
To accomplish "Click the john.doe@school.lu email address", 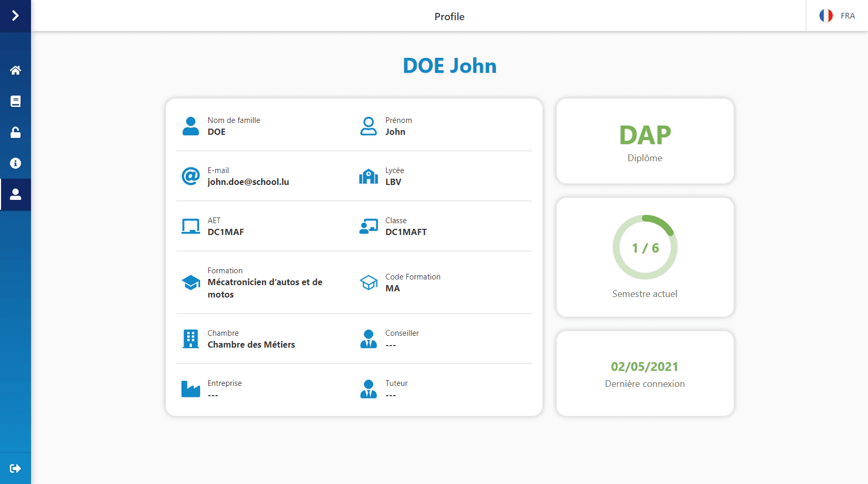I will (x=248, y=182).
